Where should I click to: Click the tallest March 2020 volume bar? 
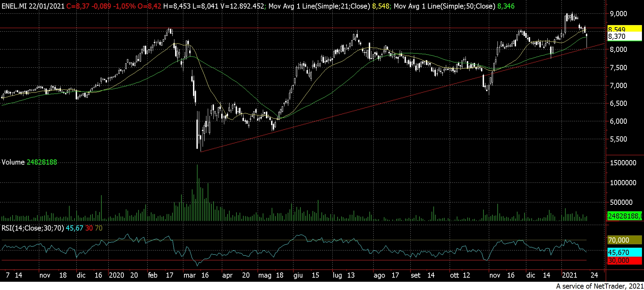tap(197, 193)
